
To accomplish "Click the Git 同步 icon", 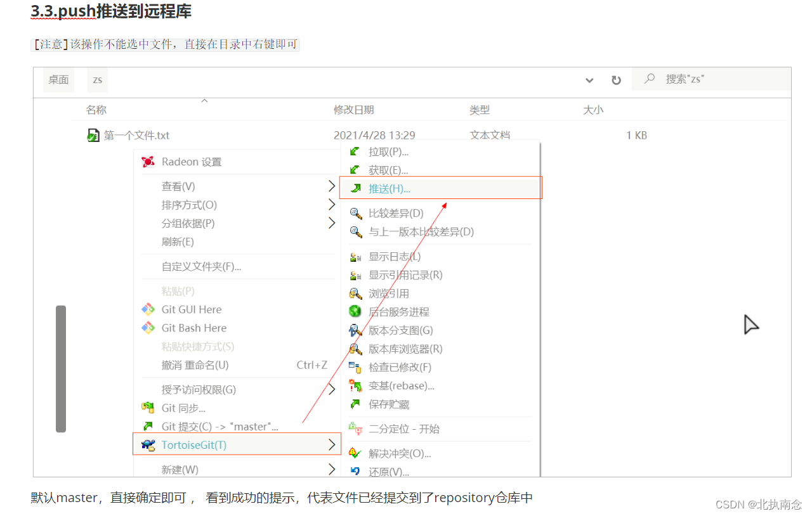I will point(148,408).
